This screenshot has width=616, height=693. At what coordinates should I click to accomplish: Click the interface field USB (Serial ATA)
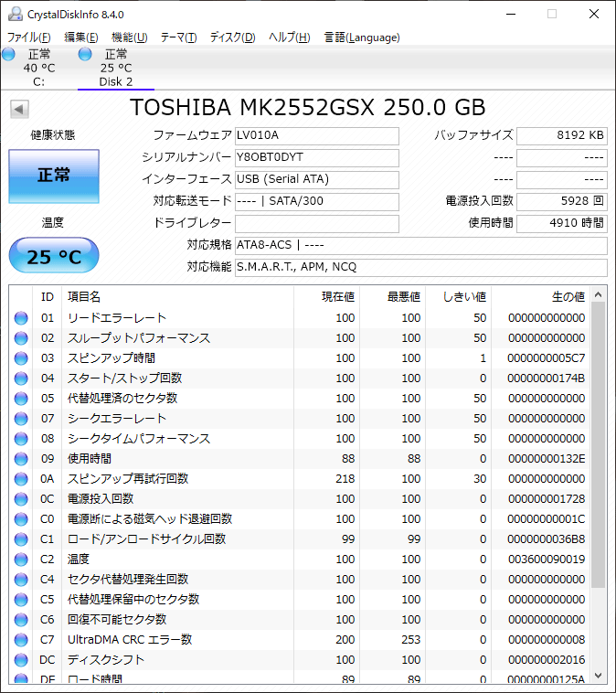pyautogui.click(x=317, y=179)
